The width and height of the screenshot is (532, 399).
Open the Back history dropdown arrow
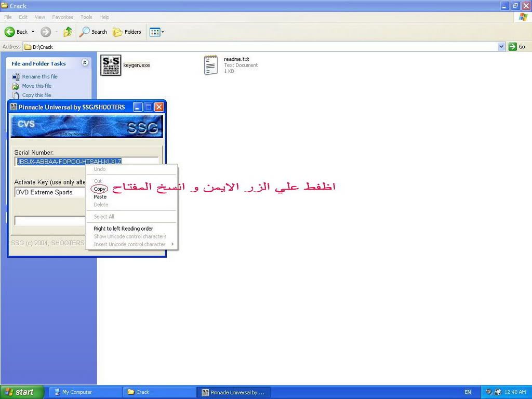[33, 32]
